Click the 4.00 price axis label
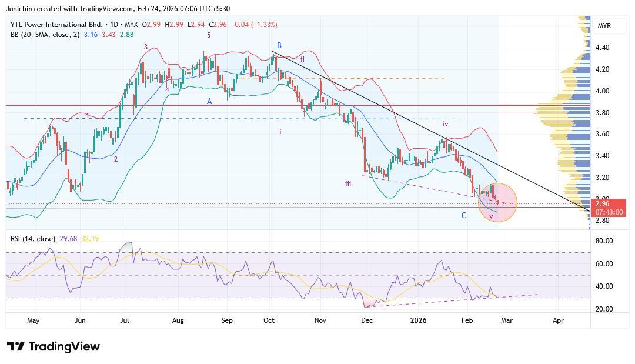The image size is (635, 364). (602, 91)
